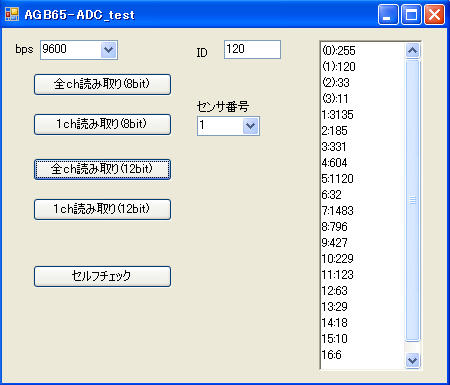Screen dimensions: 450x385
Task: Click the 全ch読み取り(12bit) button
Action: pyautogui.click(x=102, y=169)
